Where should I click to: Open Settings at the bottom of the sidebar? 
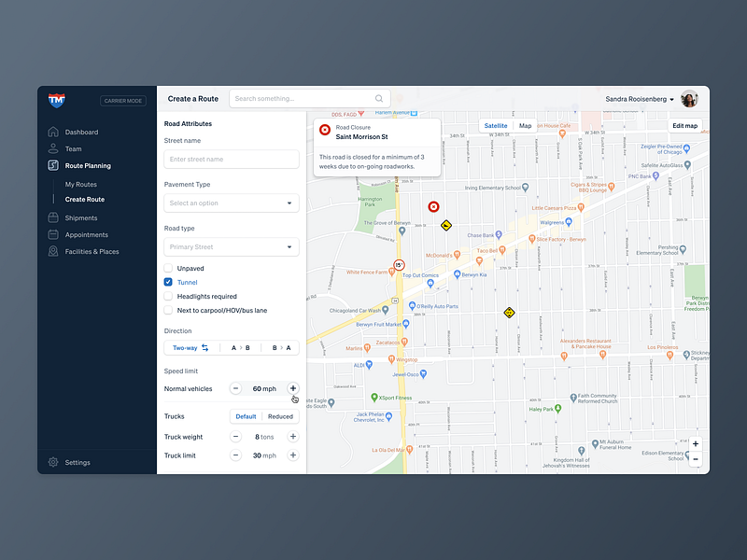(x=76, y=462)
